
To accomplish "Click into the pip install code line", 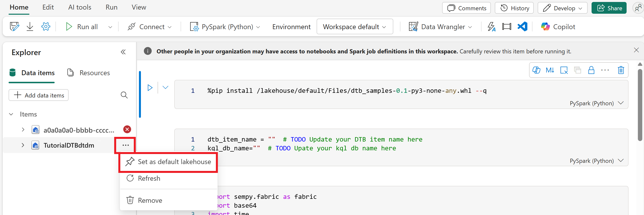I will [347, 91].
